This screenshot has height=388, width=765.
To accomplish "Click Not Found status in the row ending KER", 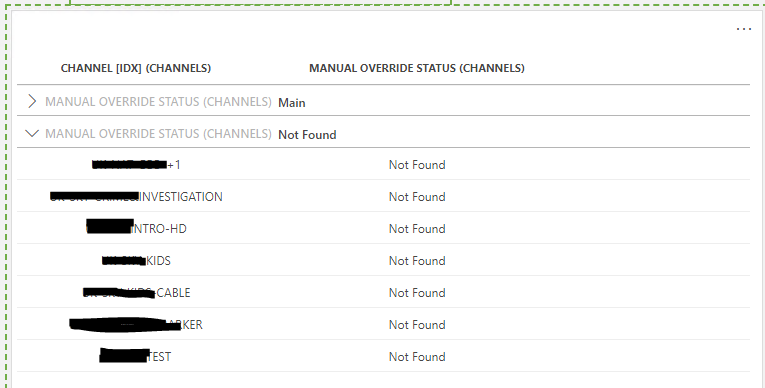I will pyautogui.click(x=417, y=325).
